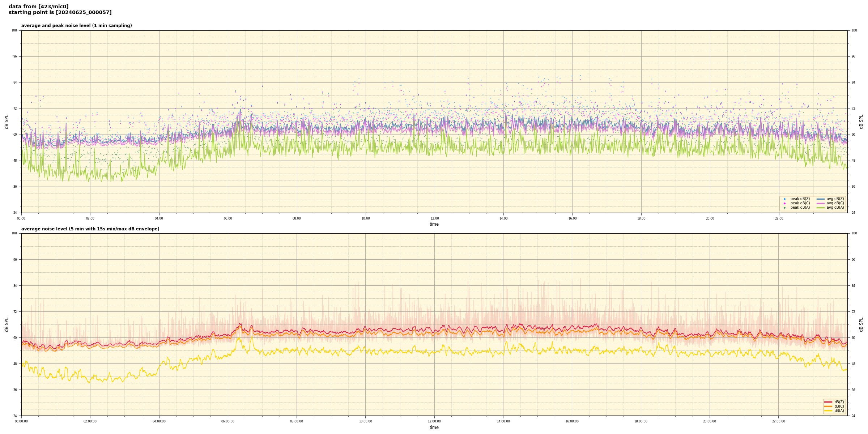
Task: Click the peak dB(A) legend marker
Action: click(x=784, y=208)
